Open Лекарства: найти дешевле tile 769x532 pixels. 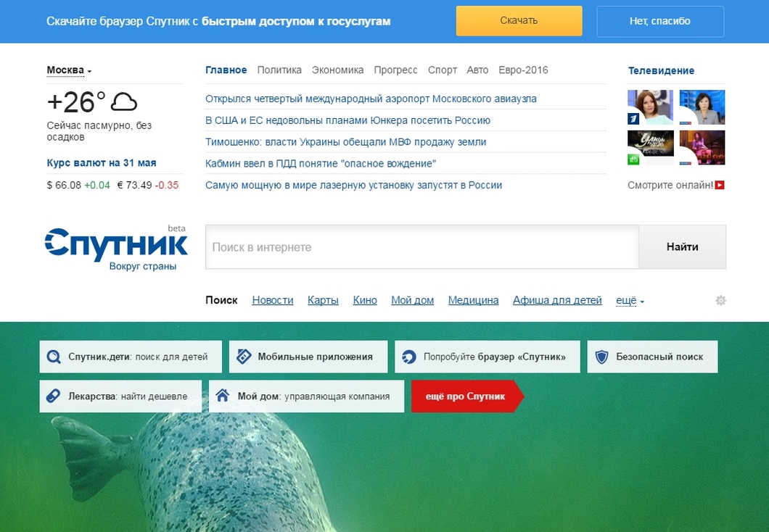click(x=120, y=396)
